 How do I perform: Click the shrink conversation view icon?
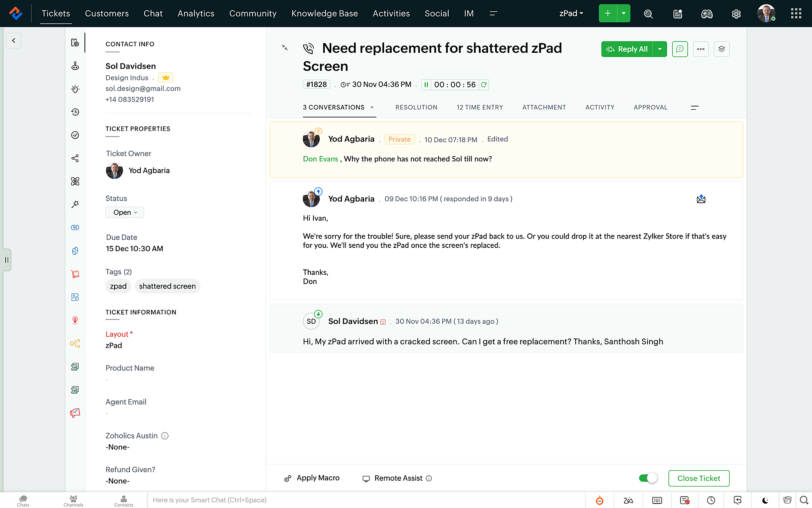[285, 48]
